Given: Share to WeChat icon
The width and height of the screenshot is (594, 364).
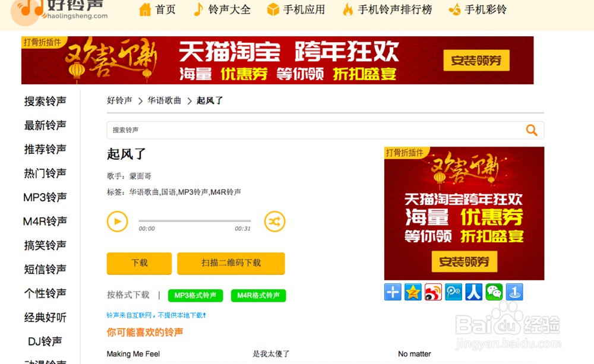Looking at the screenshot, I should 494,292.
